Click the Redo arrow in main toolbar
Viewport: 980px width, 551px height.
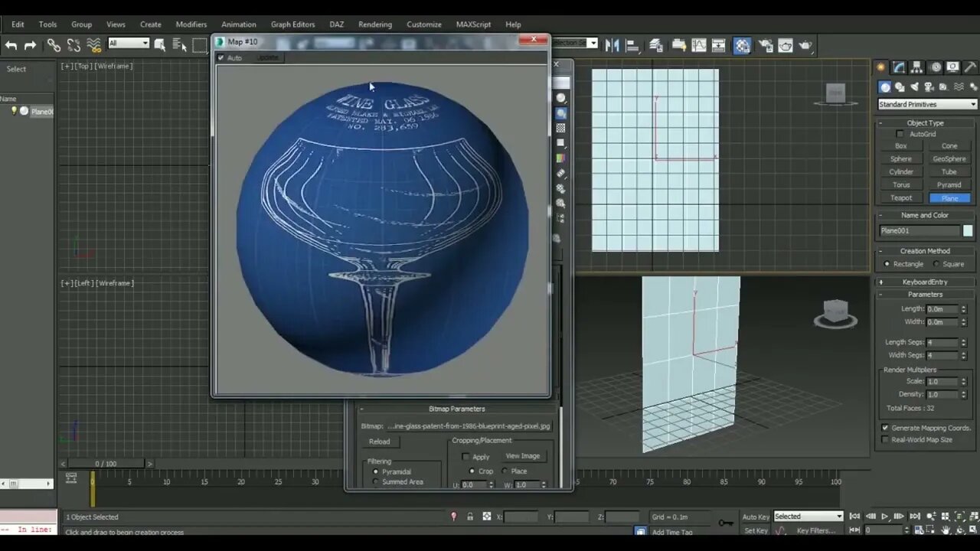point(30,45)
